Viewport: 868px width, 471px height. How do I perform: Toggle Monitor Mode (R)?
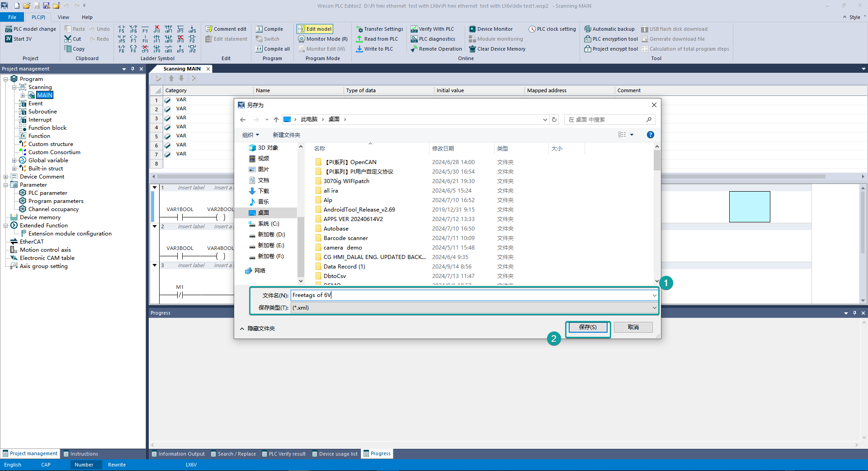pos(323,39)
